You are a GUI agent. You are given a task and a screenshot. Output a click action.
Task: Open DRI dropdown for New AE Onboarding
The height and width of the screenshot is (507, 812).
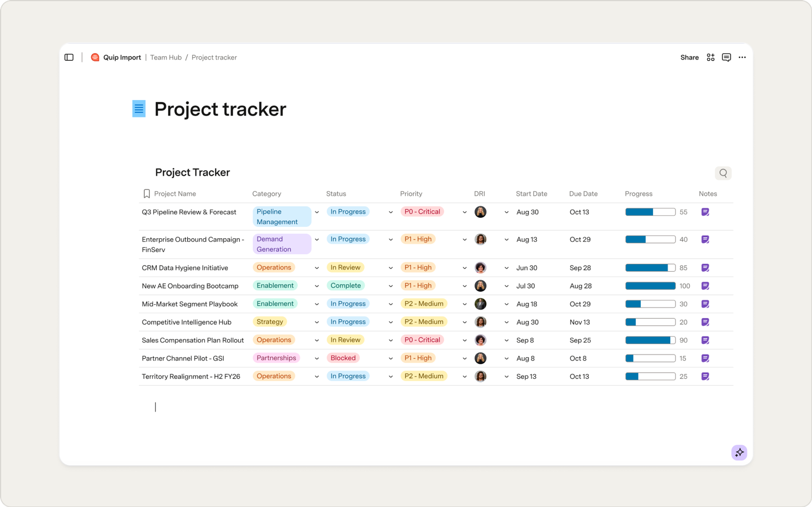tap(506, 286)
